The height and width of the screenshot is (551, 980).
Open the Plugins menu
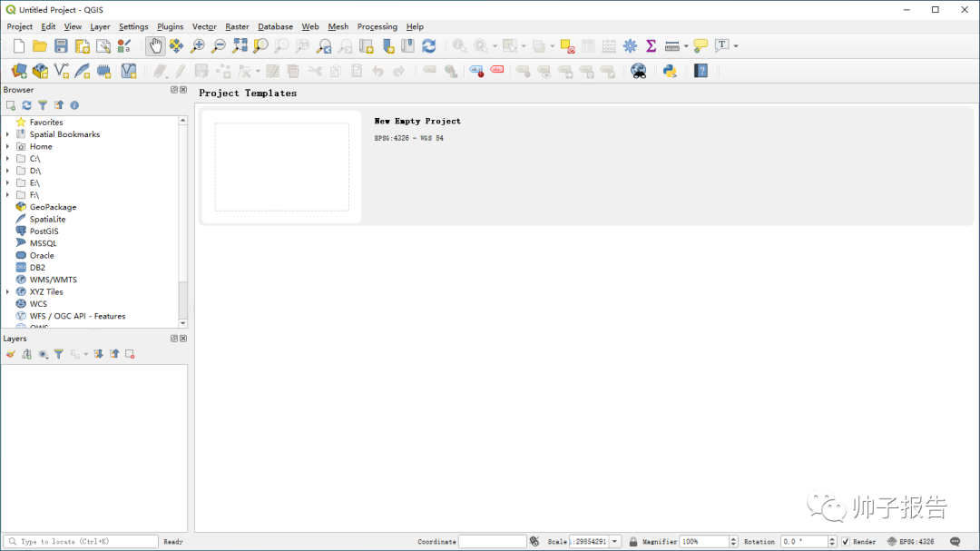click(x=170, y=27)
